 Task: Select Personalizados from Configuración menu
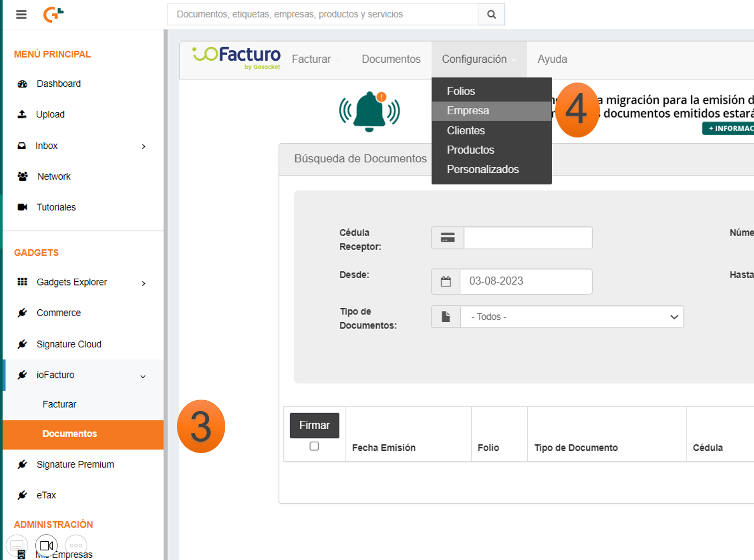point(491,169)
